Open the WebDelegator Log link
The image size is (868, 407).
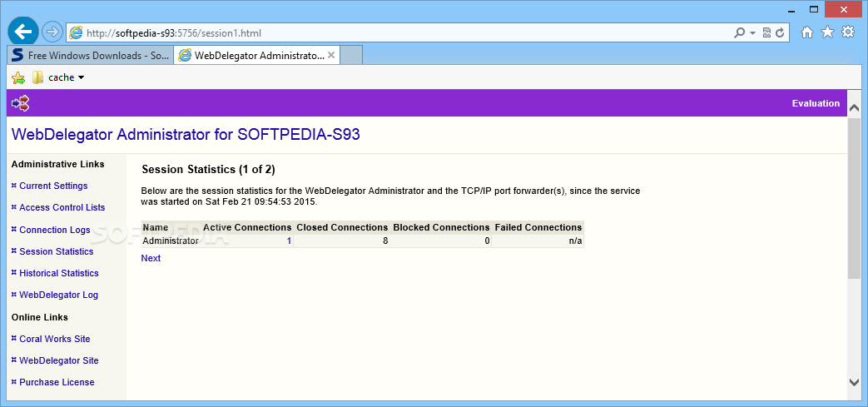(x=59, y=295)
